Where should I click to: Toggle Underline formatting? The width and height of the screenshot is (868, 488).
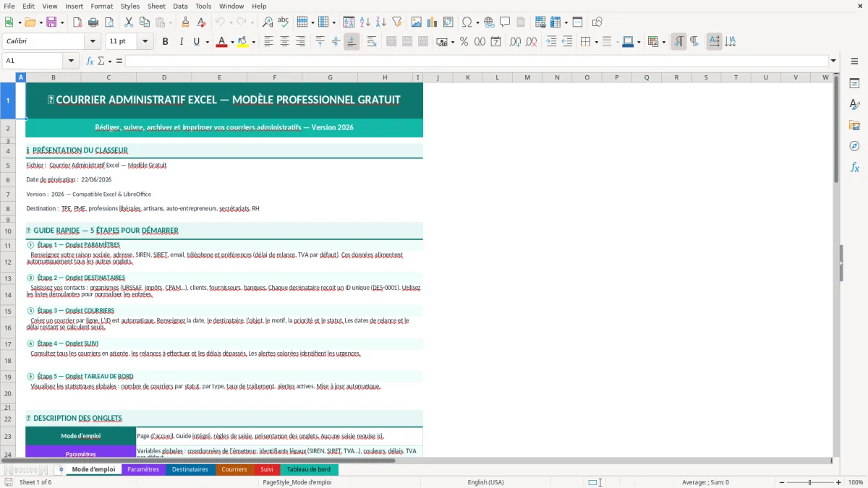pyautogui.click(x=196, y=42)
